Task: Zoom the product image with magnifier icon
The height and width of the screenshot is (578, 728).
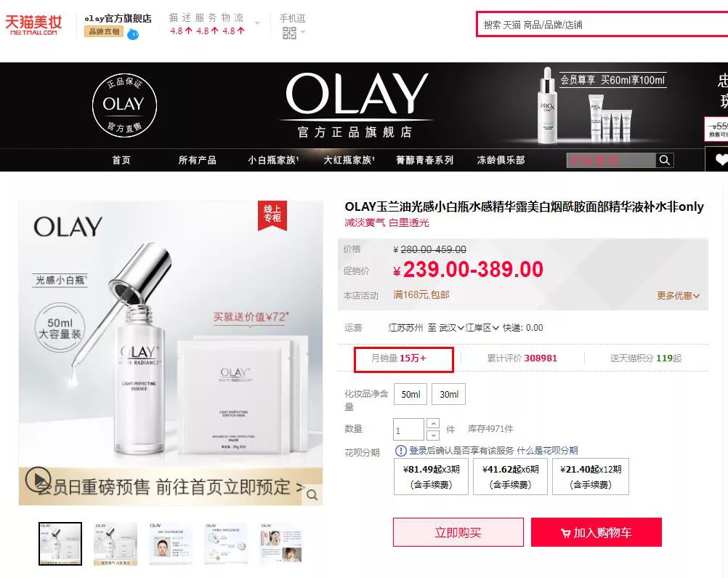Action: (x=312, y=495)
